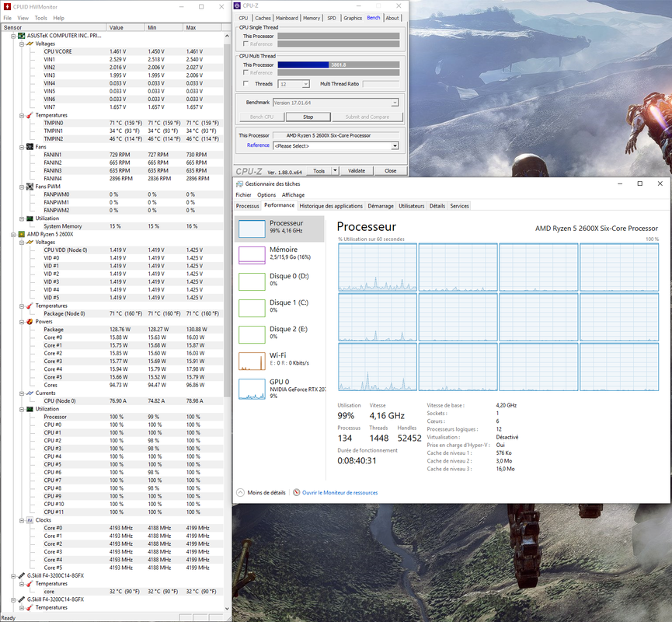672x622 pixels.
Task: Switch to the CPU tab in CPU-Z
Action: point(243,18)
